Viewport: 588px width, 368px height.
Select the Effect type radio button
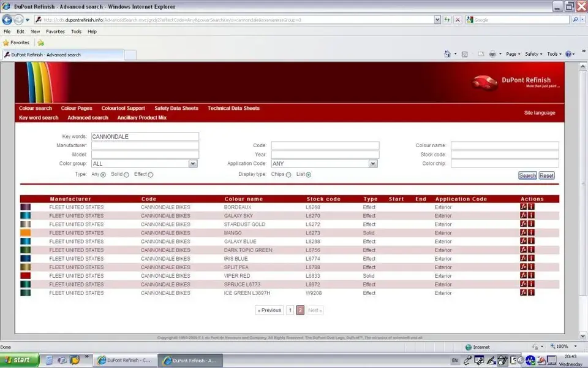coord(151,175)
